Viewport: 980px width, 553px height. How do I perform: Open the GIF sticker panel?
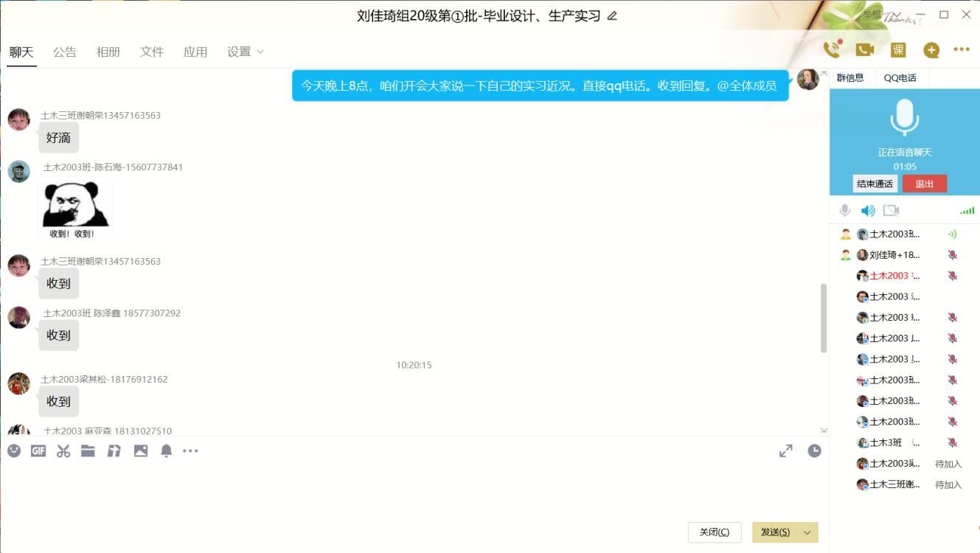(x=38, y=451)
